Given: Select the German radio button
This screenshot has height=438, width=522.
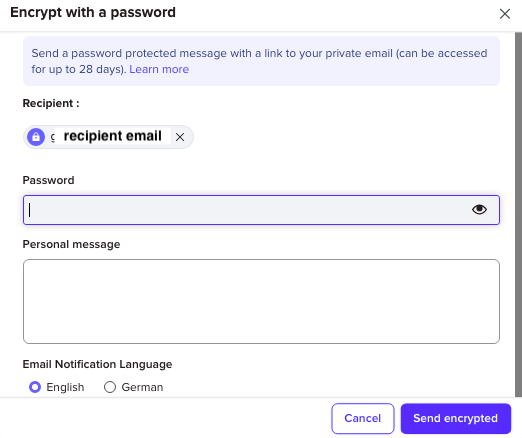Looking at the screenshot, I should point(110,387).
